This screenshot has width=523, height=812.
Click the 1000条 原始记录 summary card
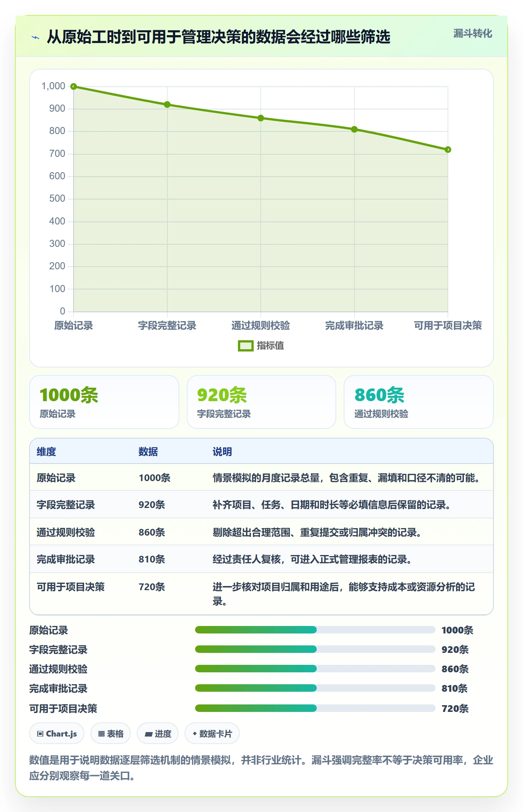pos(104,402)
